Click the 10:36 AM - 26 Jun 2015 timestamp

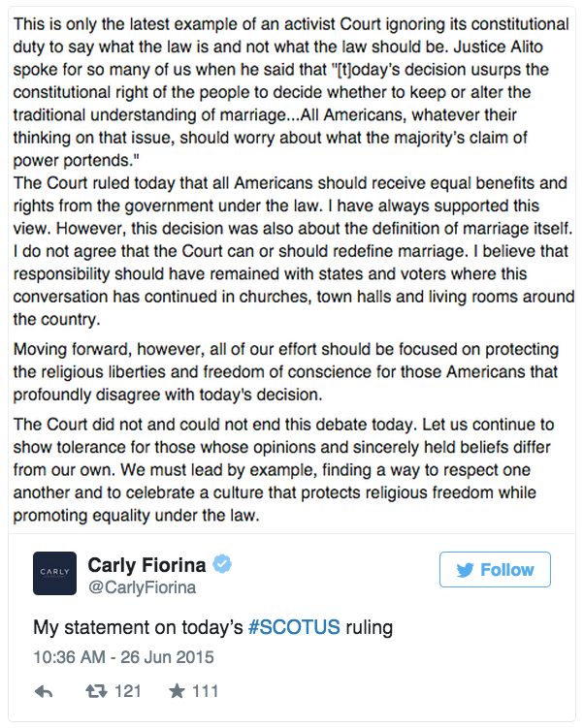(x=123, y=657)
